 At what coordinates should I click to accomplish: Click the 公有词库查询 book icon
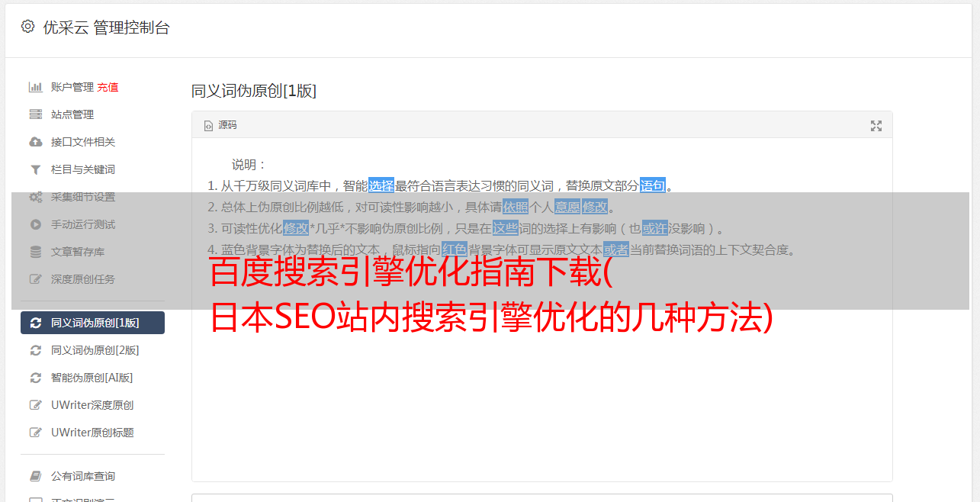point(35,476)
